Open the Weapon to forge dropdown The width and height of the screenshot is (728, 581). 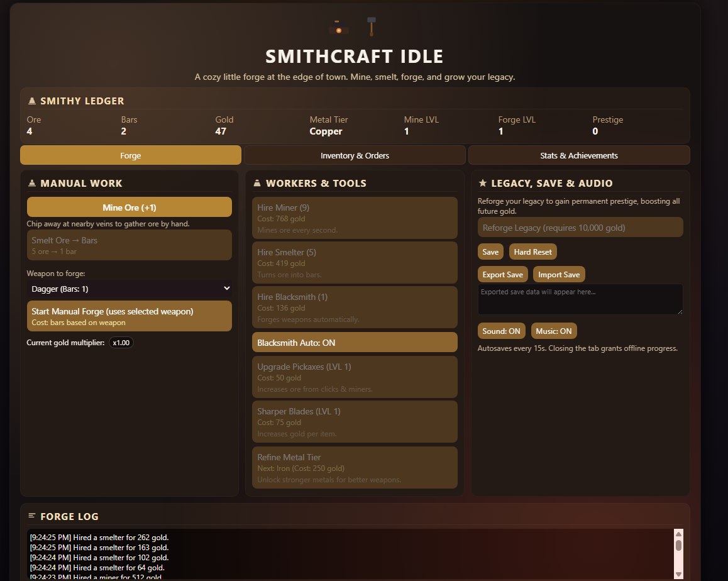coord(130,289)
